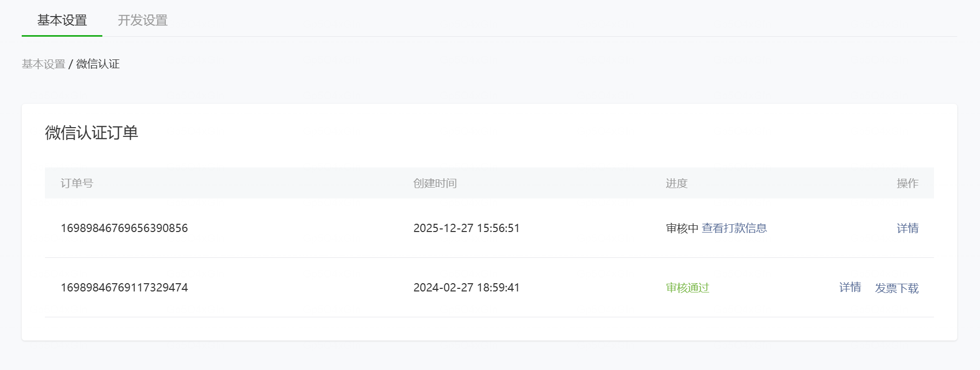Click the 2025-12-27 15:56:51 creation time
This screenshot has width=980, height=370.
pos(466,228)
